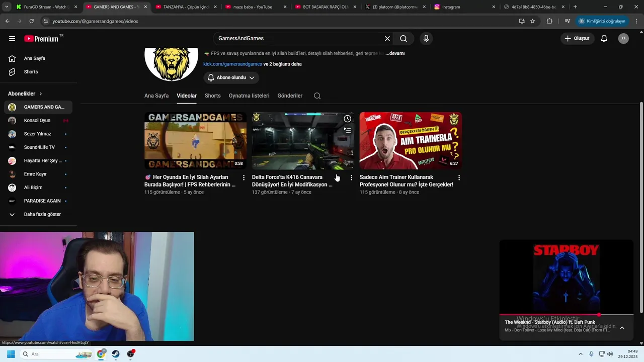Screen dimensions: 644x362
Task: Click the taskbar Ara search box
Action: [56, 354]
